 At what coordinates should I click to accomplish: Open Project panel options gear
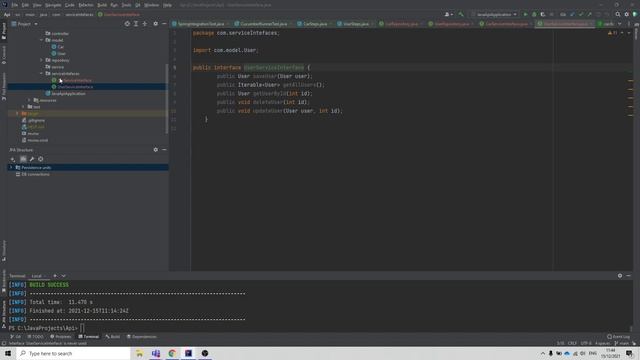[x=156, y=24]
